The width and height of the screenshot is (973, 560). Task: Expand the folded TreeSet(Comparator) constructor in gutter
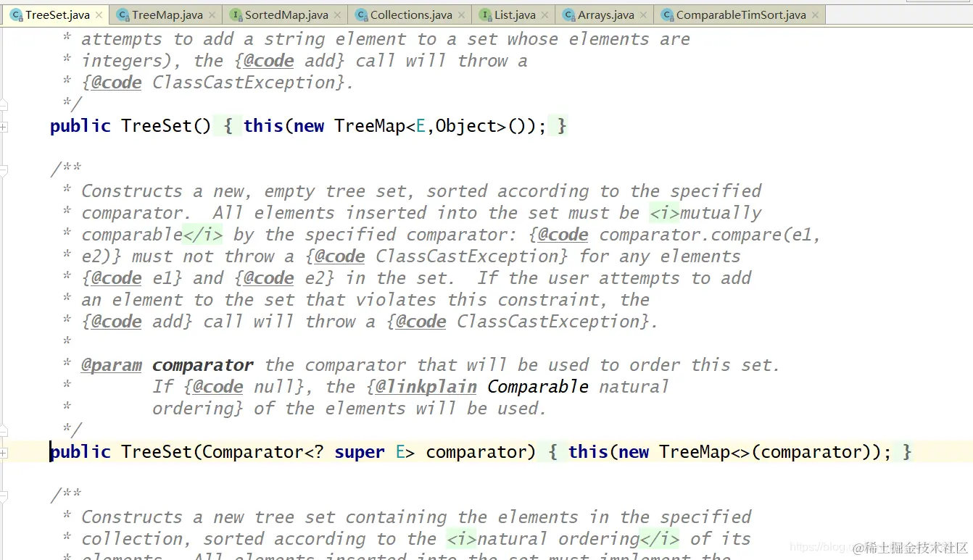tap(4, 453)
